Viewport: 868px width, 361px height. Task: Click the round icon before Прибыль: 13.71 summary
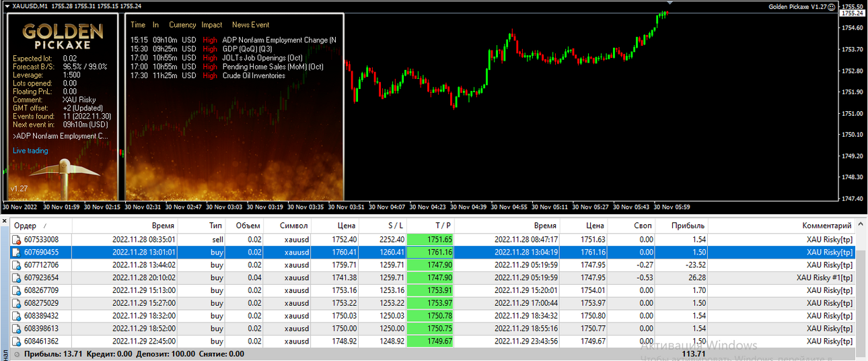(17, 354)
